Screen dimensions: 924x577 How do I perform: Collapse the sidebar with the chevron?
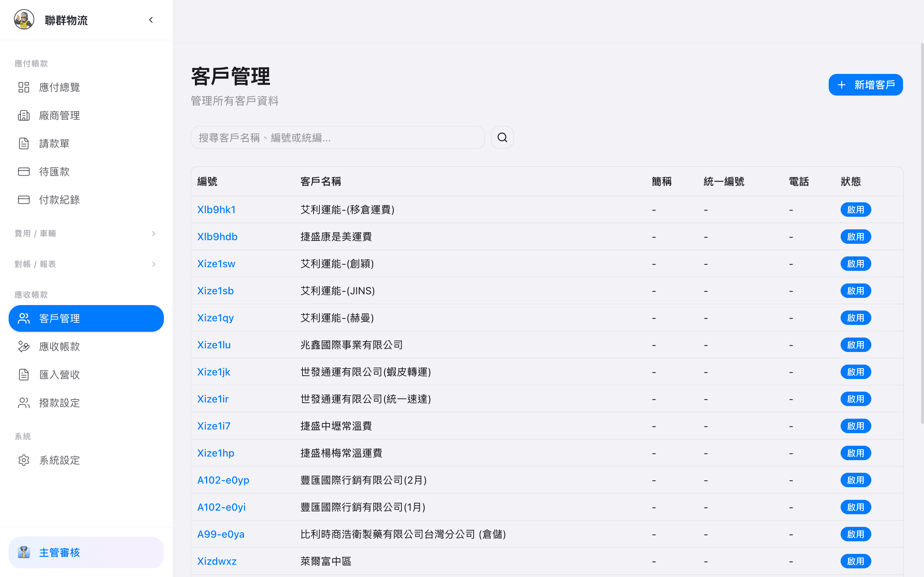[151, 20]
